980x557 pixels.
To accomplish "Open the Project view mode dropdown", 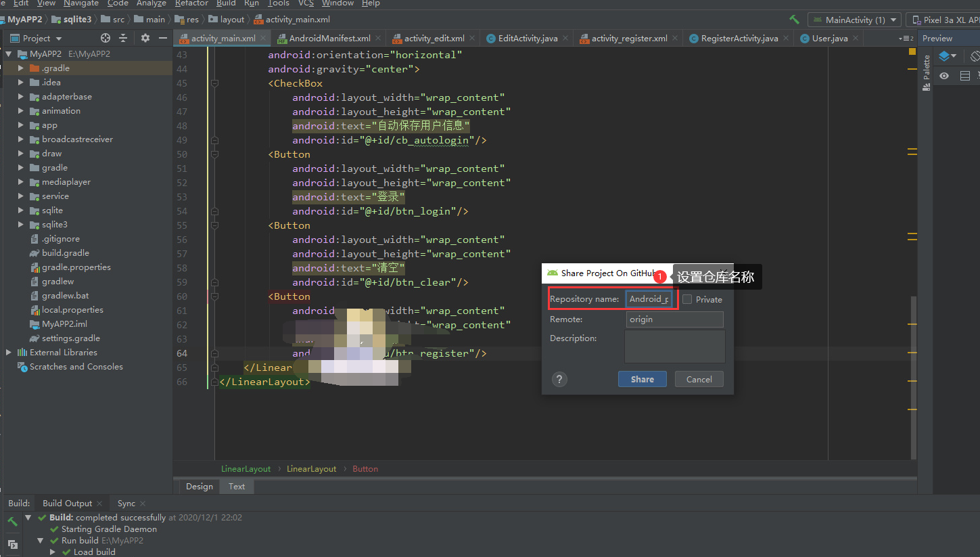I will click(37, 39).
